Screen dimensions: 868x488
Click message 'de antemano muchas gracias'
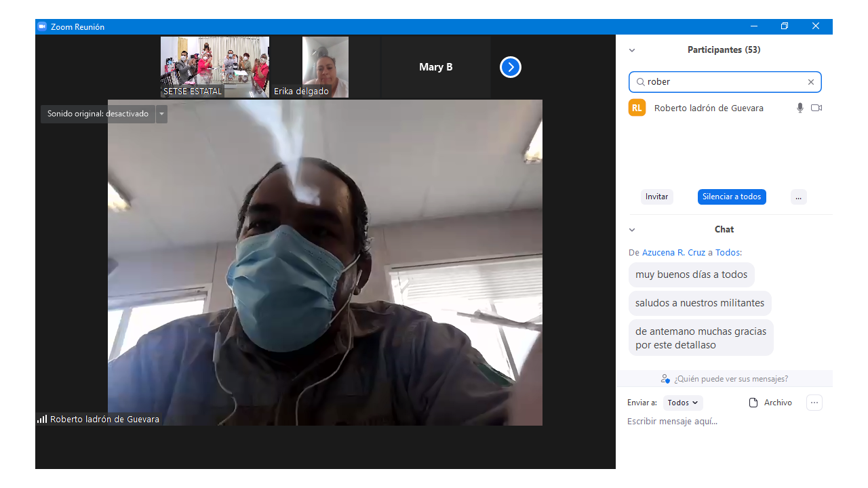701,338
